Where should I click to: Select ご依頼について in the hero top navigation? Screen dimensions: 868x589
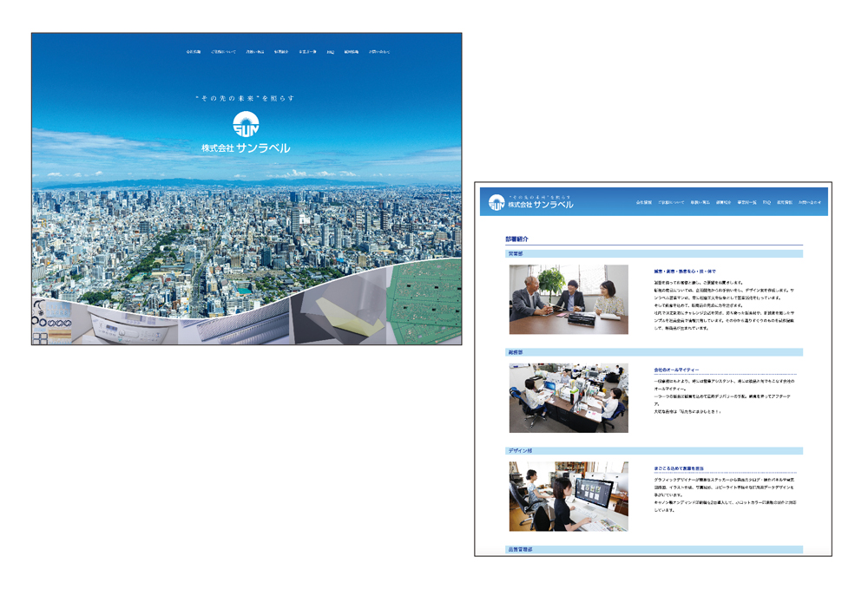(x=223, y=52)
